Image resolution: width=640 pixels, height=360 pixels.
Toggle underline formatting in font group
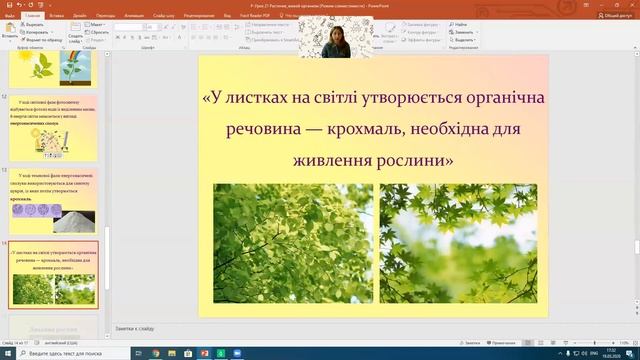(x=132, y=38)
